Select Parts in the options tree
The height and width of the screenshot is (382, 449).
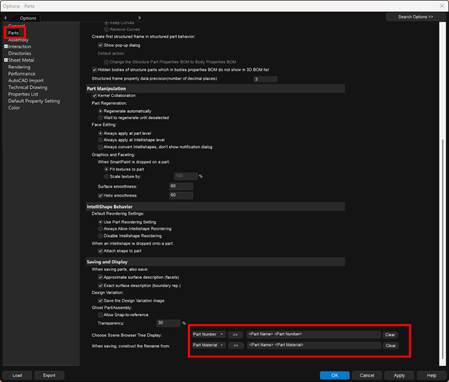pyautogui.click(x=14, y=33)
